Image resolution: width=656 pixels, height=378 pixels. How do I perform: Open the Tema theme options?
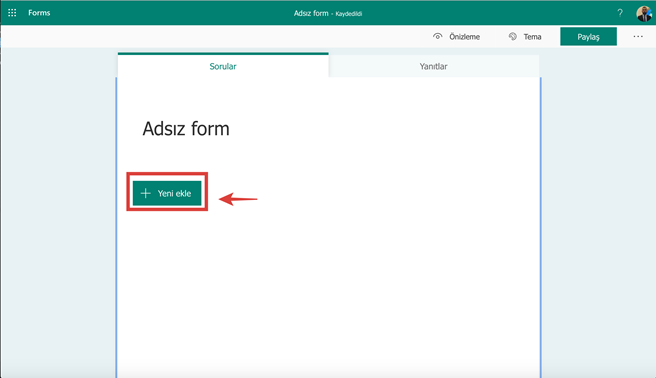[525, 37]
